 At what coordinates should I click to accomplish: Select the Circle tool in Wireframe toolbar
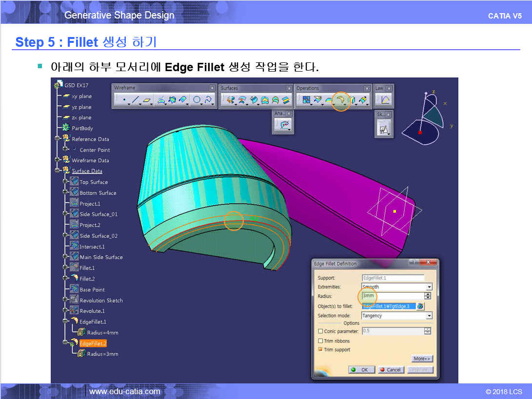197,100
